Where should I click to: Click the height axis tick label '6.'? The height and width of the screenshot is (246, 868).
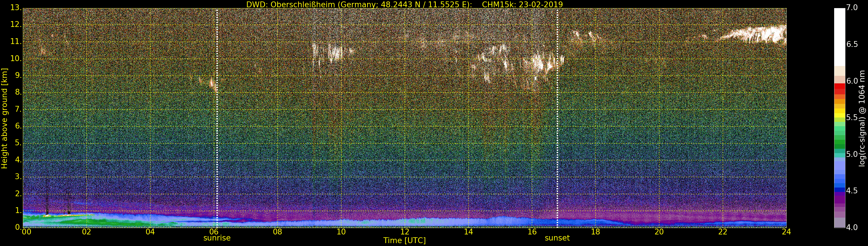click(x=18, y=126)
